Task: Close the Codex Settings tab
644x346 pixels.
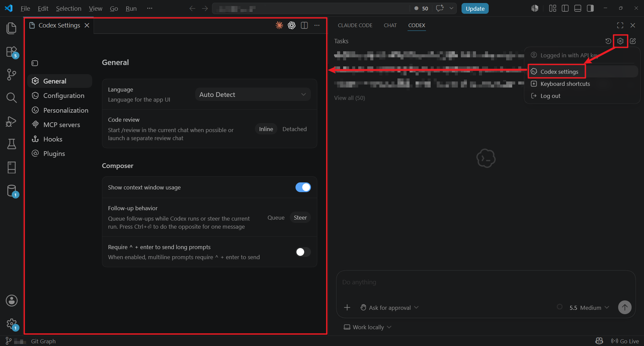Action: (x=87, y=25)
